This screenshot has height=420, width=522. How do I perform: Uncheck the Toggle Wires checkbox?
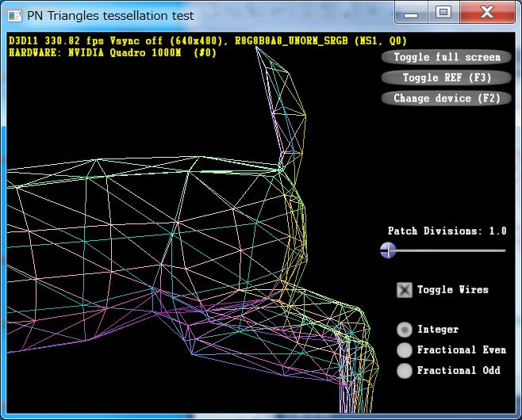click(404, 290)
